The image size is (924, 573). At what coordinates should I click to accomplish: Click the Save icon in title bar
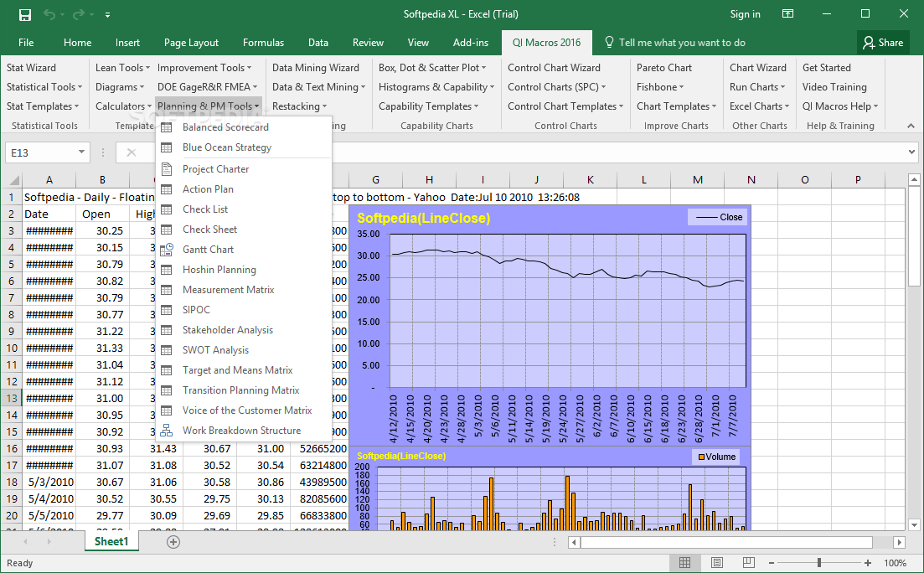25,15
